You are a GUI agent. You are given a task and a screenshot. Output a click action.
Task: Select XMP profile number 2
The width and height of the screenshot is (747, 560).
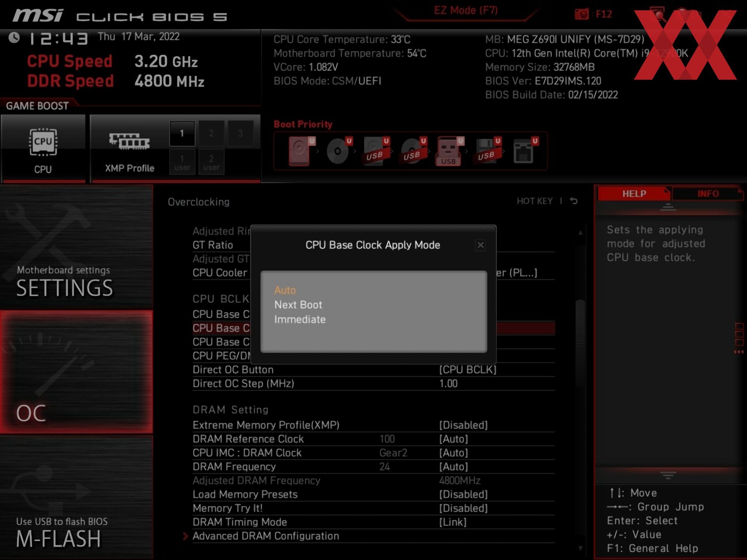click(211, 133)
